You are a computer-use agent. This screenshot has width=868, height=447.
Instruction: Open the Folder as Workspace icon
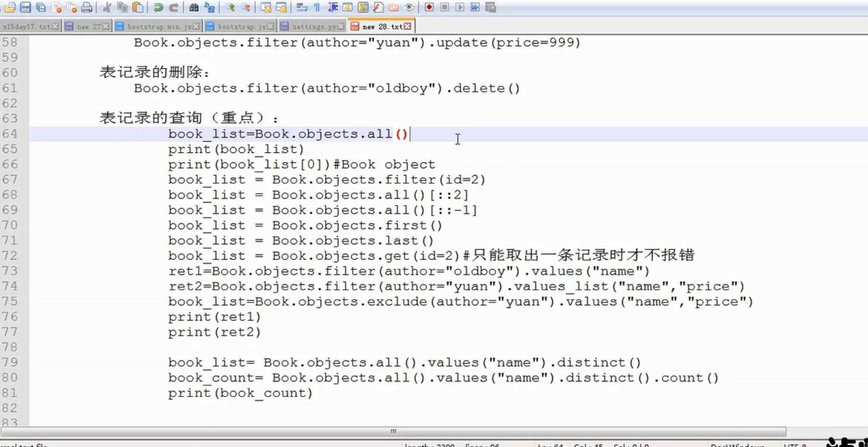tap(393, 7)
